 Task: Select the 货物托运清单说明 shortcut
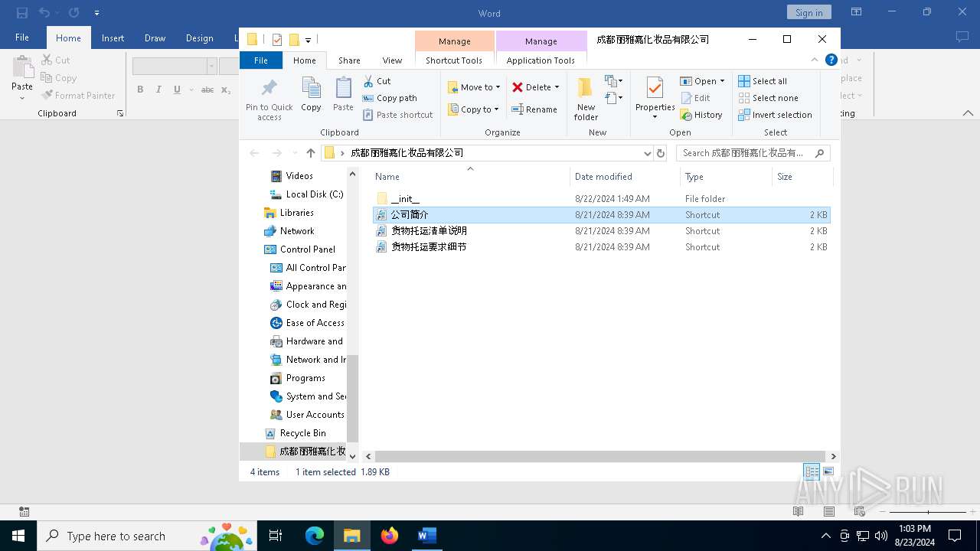[x=601, y=231]
